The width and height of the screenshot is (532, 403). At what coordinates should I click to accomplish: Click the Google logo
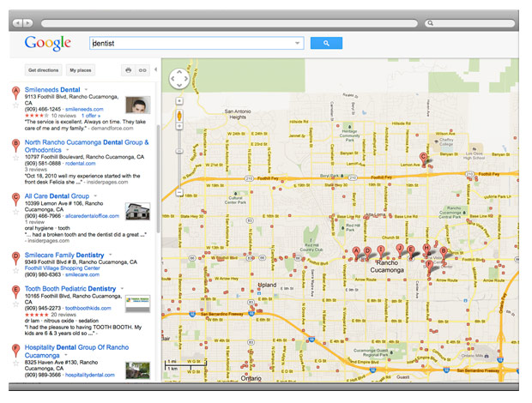pos(48,43)
